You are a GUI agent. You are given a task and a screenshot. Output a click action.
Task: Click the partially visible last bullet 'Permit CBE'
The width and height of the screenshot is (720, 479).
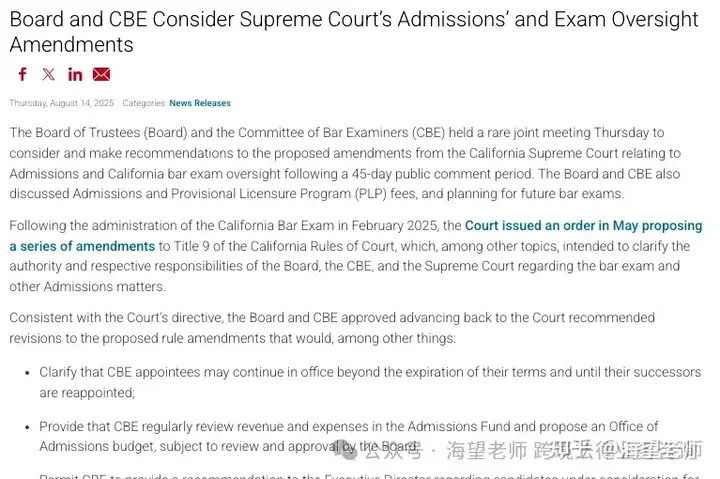click(369, 476)
